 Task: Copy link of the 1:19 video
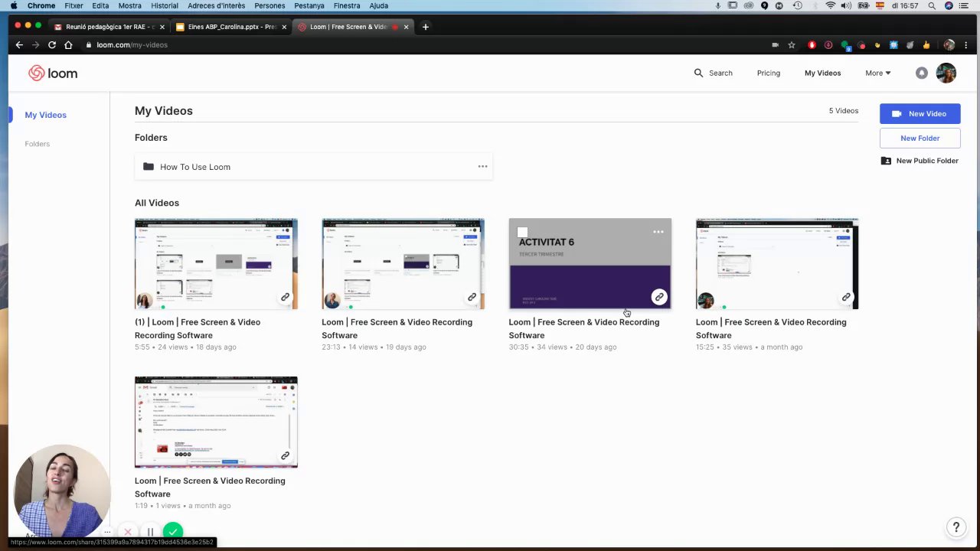tap(285, 455)
